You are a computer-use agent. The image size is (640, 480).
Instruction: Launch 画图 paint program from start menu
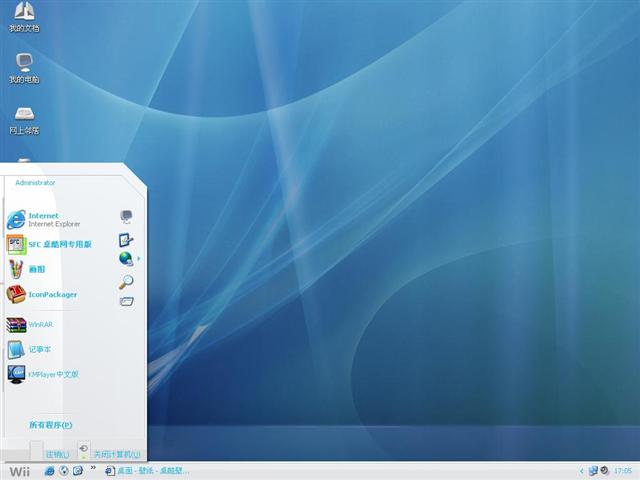[x=26, y=269]
